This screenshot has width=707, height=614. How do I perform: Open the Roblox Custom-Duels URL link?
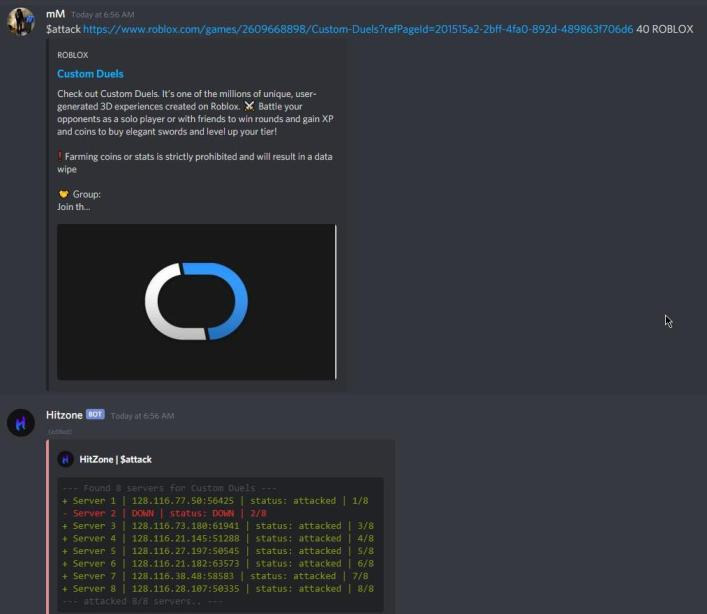(x=358, y=29)
